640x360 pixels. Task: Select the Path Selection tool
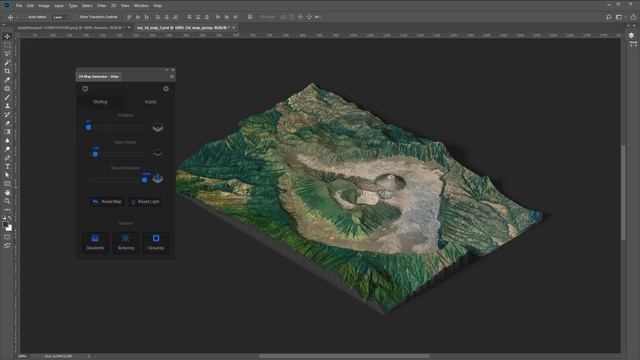tap(7, 175)
